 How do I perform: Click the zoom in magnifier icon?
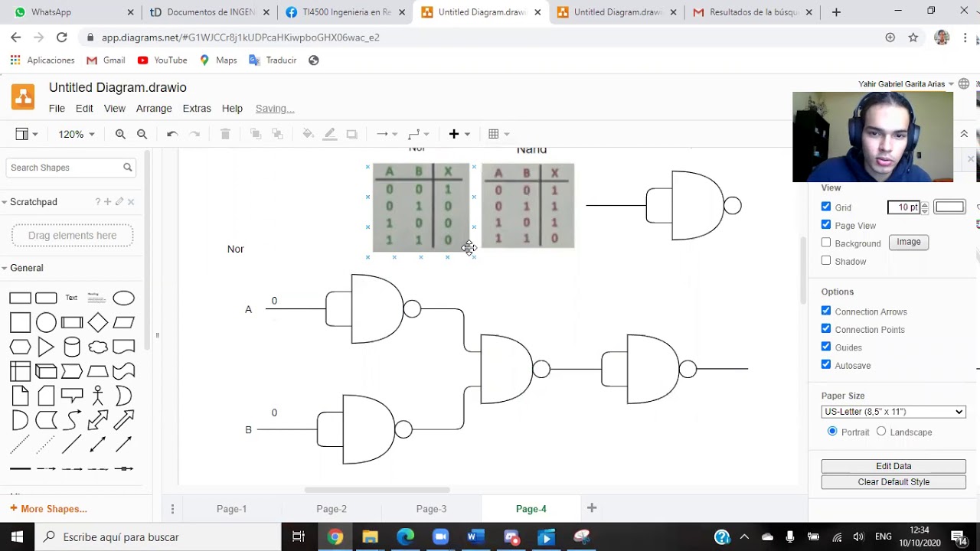point(120,134)
